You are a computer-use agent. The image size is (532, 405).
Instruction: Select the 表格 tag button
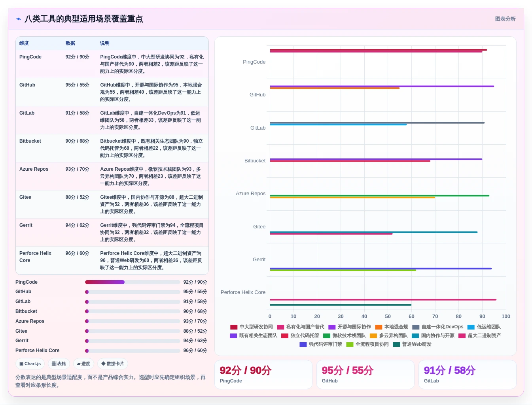tap(59, 364)
